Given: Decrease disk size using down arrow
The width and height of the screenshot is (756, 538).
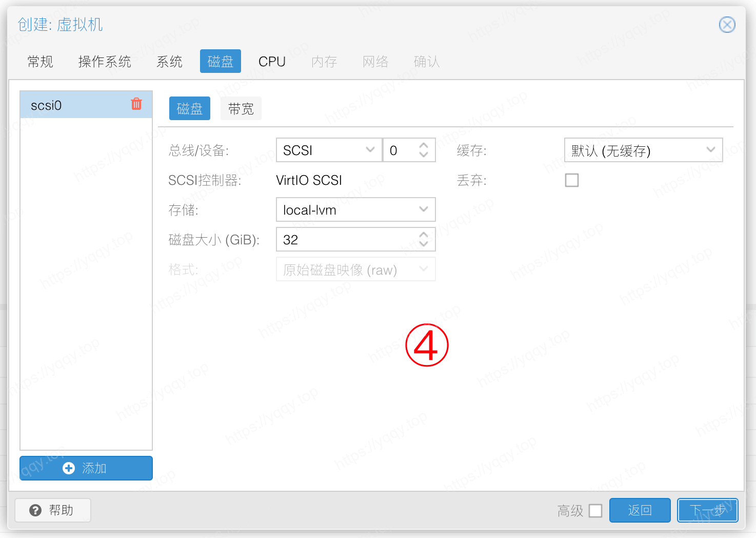Looking at the screenshot, I should tap(424, 244).
